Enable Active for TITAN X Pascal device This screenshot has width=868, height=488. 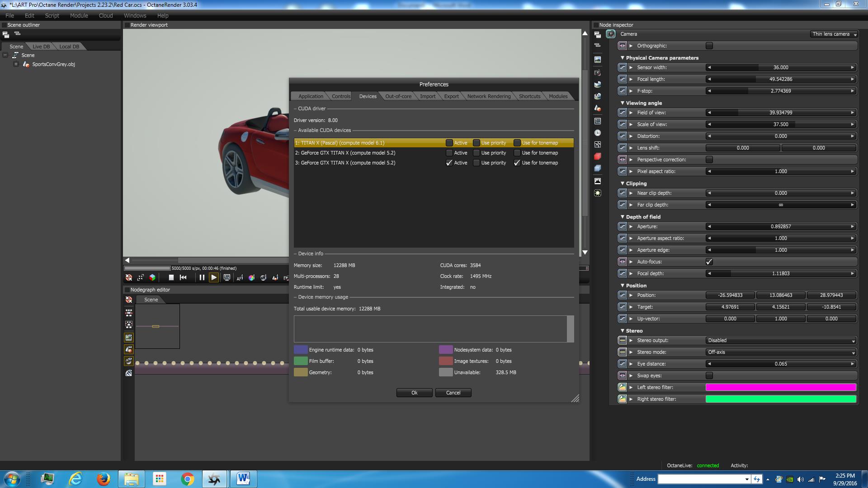click(449, 143)
